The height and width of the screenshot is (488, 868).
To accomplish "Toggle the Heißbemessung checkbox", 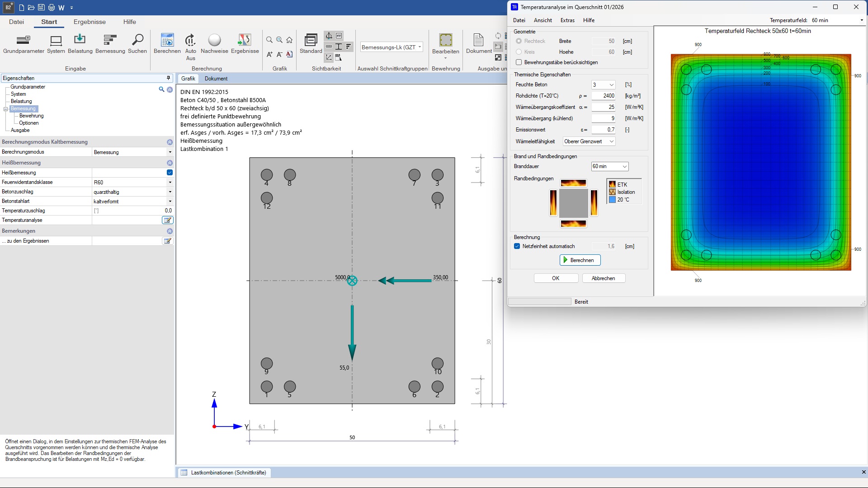I will tap(170, 173).
